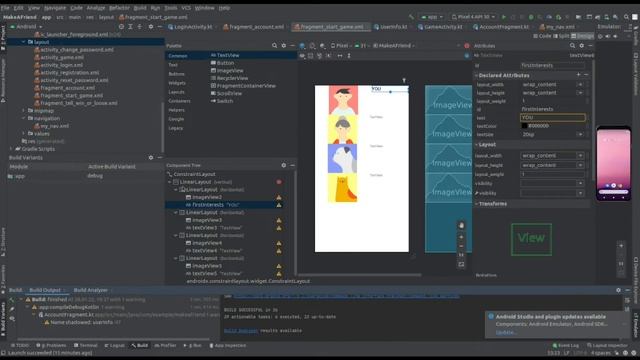Click the Search Everywhere magnifier in top toolbar
This screenshot has height=360, width=640.
[626, 17]
